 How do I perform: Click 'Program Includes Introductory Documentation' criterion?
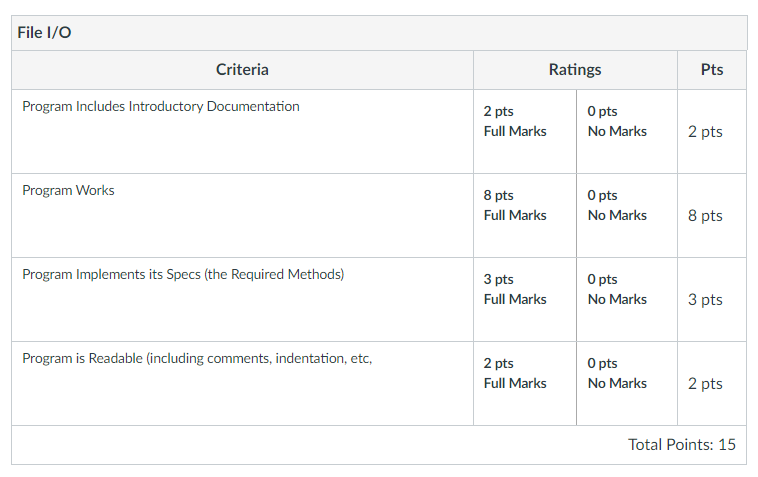tap(161, 106)
